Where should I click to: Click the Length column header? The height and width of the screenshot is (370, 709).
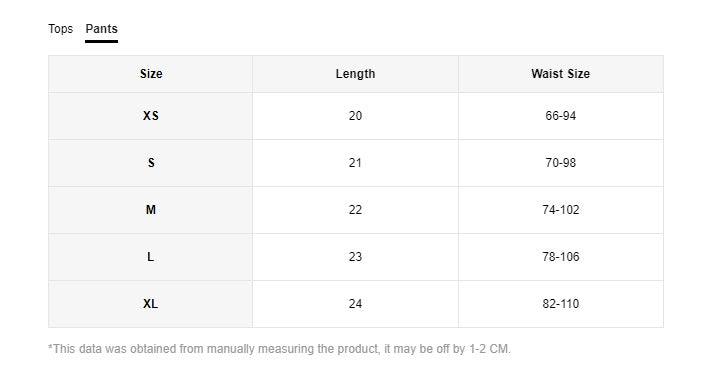[355, 74]
